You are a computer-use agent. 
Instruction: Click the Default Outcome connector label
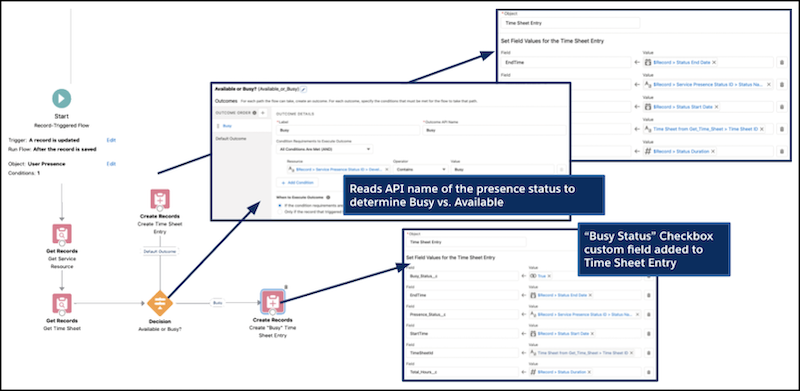coord(160,252)
